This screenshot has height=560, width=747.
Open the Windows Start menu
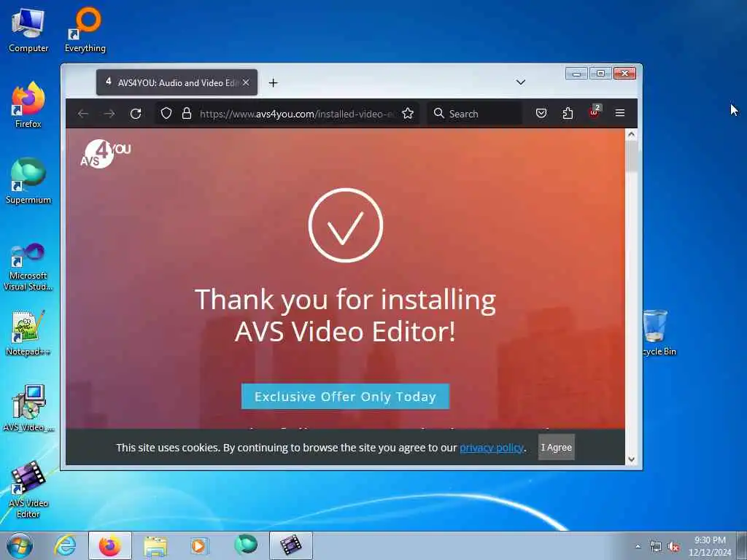(20, 545)
